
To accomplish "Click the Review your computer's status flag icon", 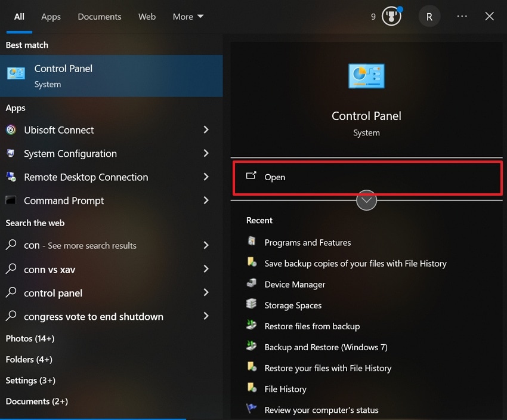I will click(252, 408).
